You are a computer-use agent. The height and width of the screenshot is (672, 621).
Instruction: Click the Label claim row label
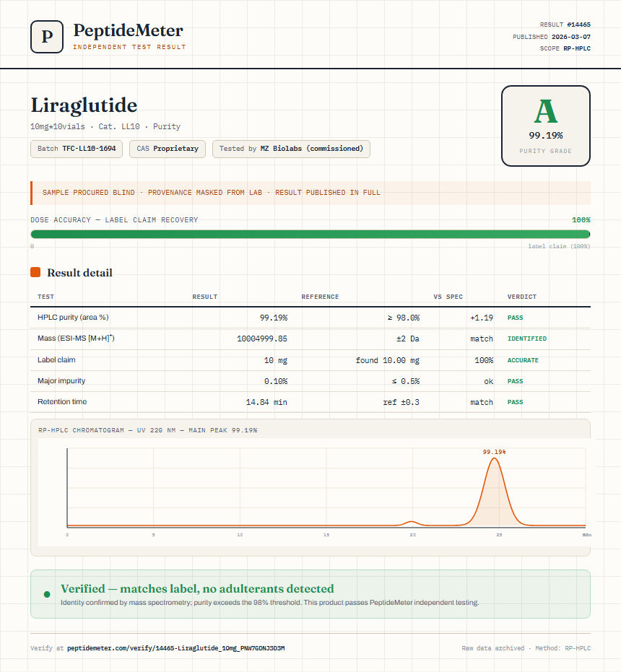(x=56, y=359)
